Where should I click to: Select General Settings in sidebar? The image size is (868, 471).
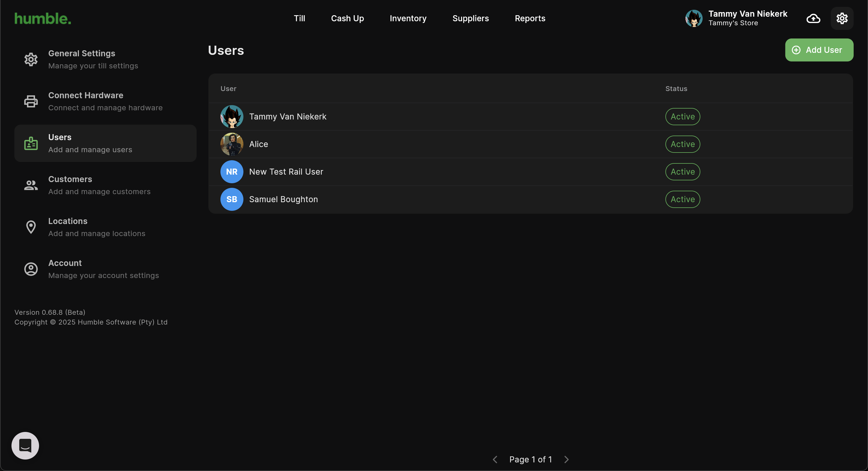105,59
